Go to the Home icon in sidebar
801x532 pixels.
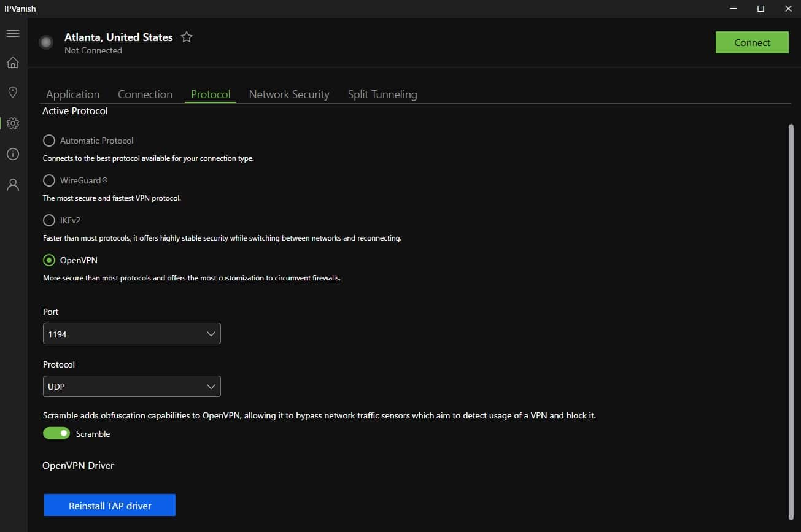[13, 63]
